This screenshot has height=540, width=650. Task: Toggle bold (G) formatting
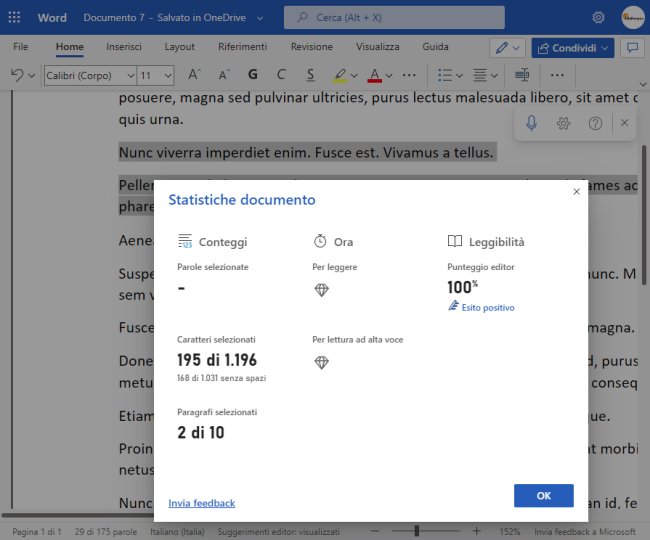[252, 75]
